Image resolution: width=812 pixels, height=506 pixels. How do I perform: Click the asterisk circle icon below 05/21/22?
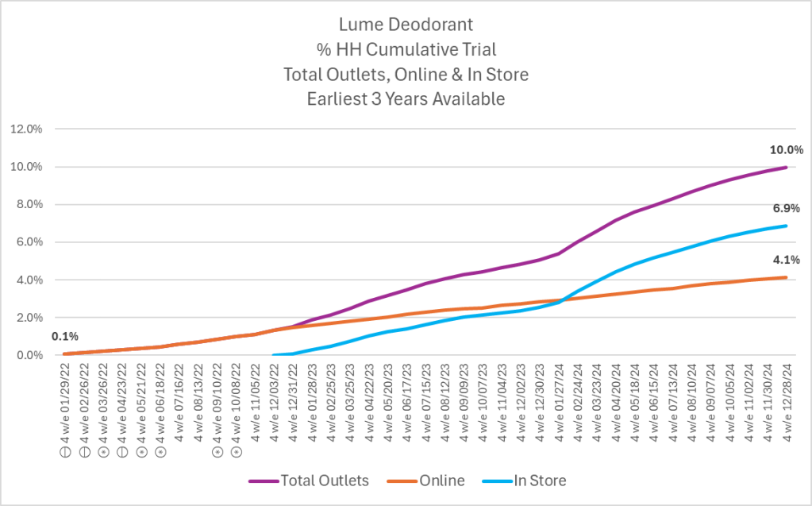coord(141,452)
